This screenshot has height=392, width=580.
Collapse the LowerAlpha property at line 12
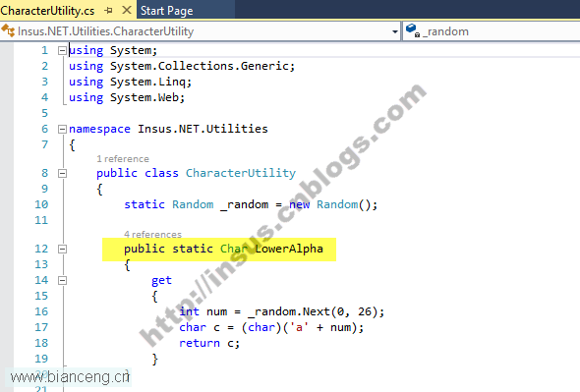pyautogui.click(x=62, y=249)
